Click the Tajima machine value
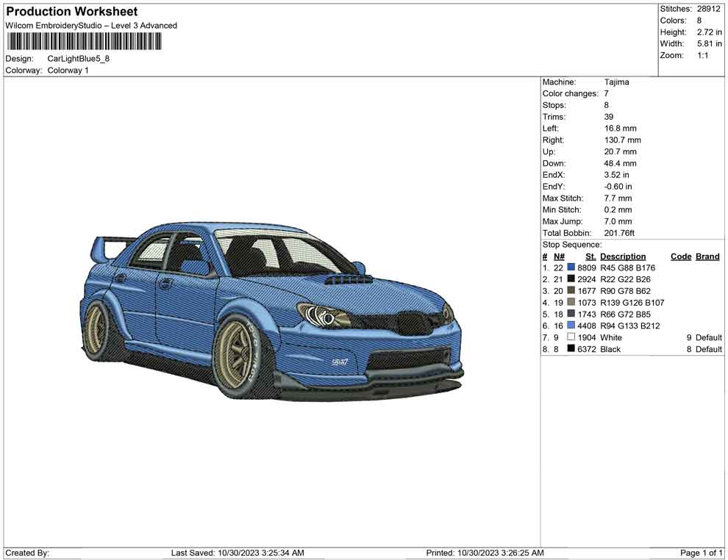The width and height of the screenshot is (728, 560). point(616,82)
